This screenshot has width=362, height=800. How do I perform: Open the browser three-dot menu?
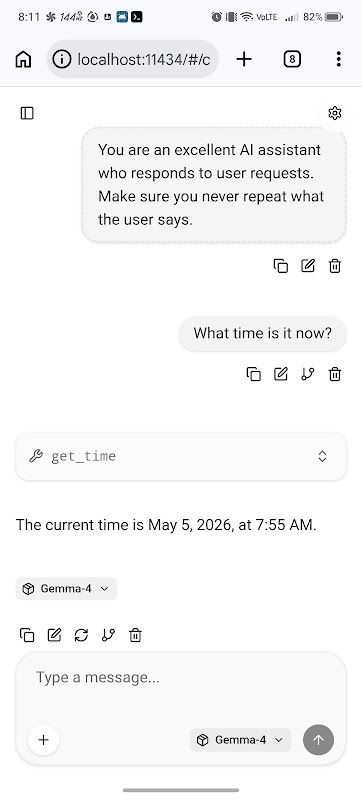pyautogui.click(x=339, y=60)
